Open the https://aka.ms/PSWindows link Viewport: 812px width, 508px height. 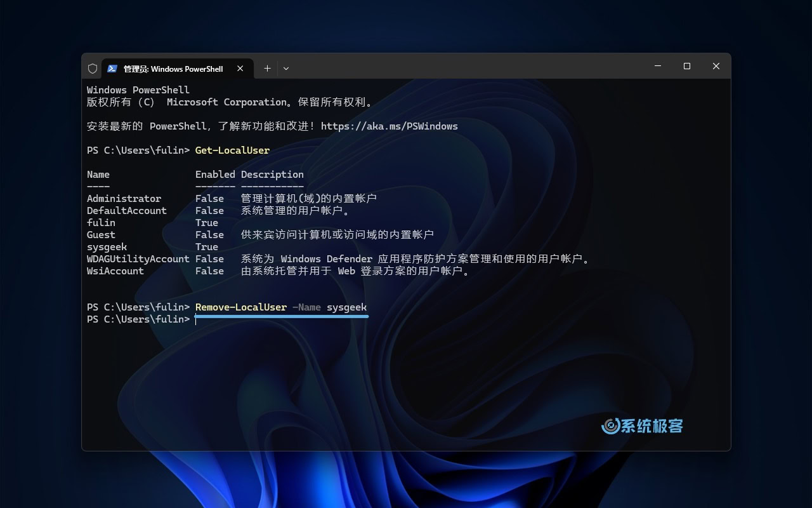pos(390,126)
